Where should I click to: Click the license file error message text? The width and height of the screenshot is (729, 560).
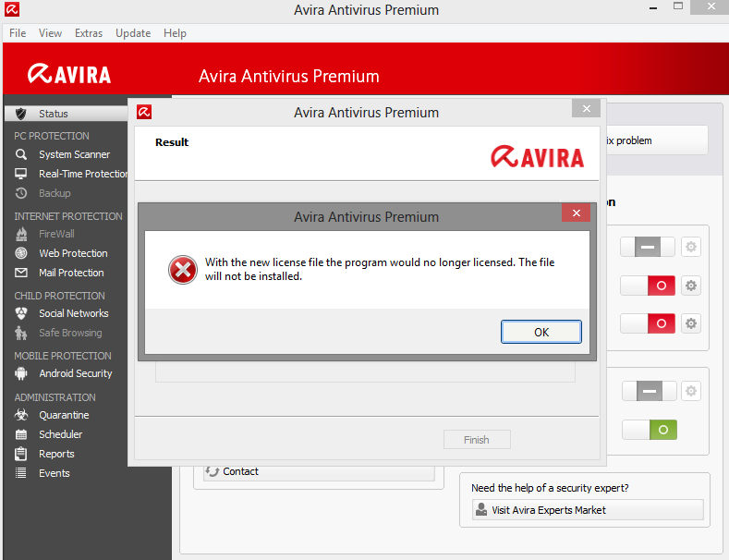pyautogui.click(x=380, y=269)
